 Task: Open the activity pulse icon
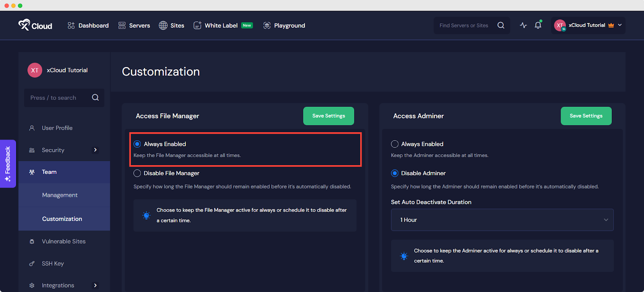coord(523,25)
